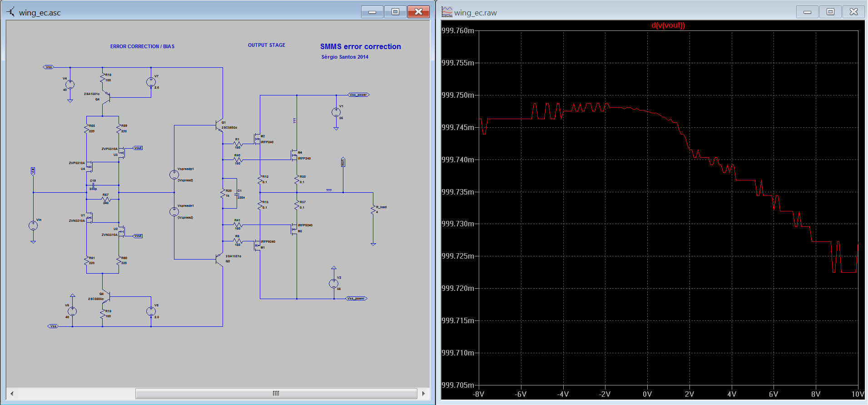Click transistor Q8 2SC3503c symbol
868x405 pixels.
point(106,295)
